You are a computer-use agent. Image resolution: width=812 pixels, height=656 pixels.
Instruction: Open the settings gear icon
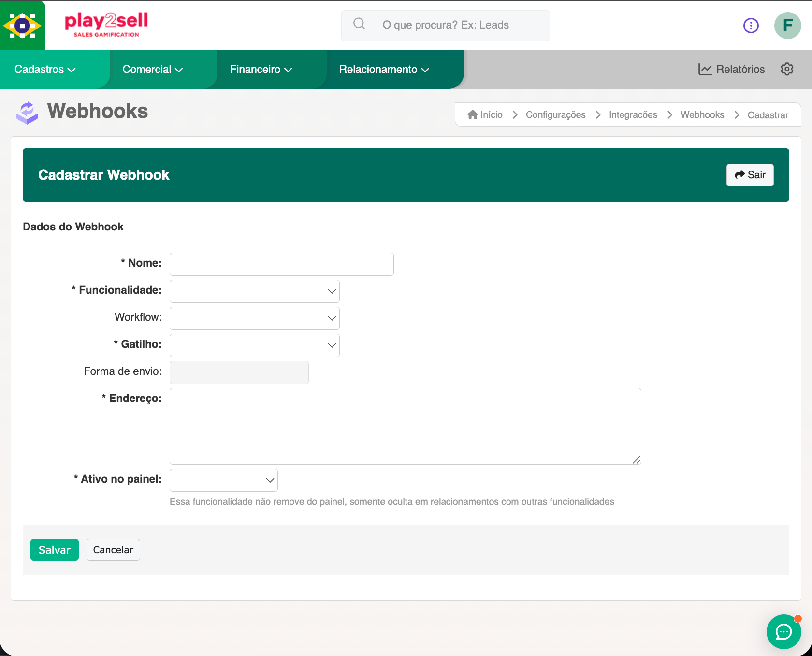pyautogui.click(x=787, y=69)
